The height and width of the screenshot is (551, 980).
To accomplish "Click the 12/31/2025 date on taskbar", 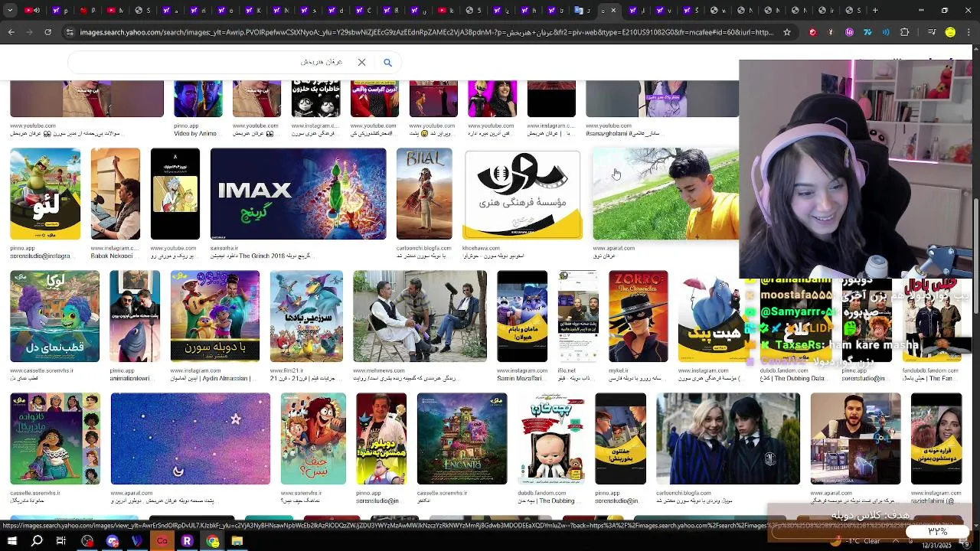I will [938, 546].
